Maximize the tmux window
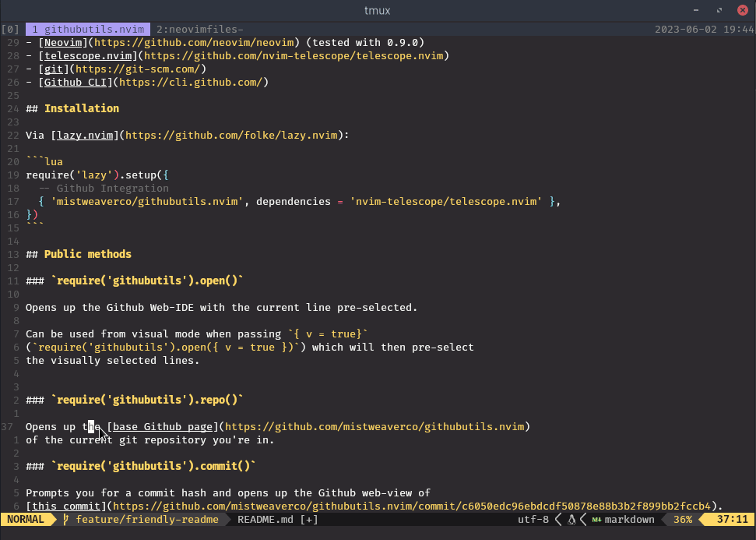 coord(719,10)
